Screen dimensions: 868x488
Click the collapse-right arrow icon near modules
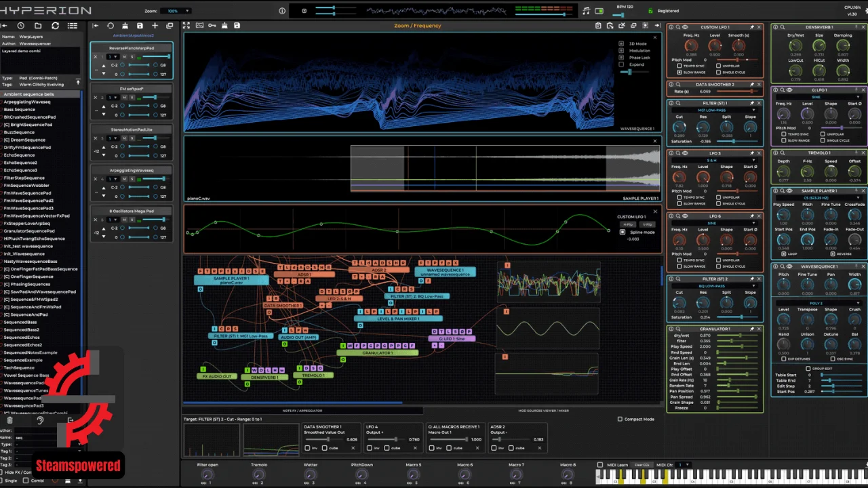[x=656, y=26]
